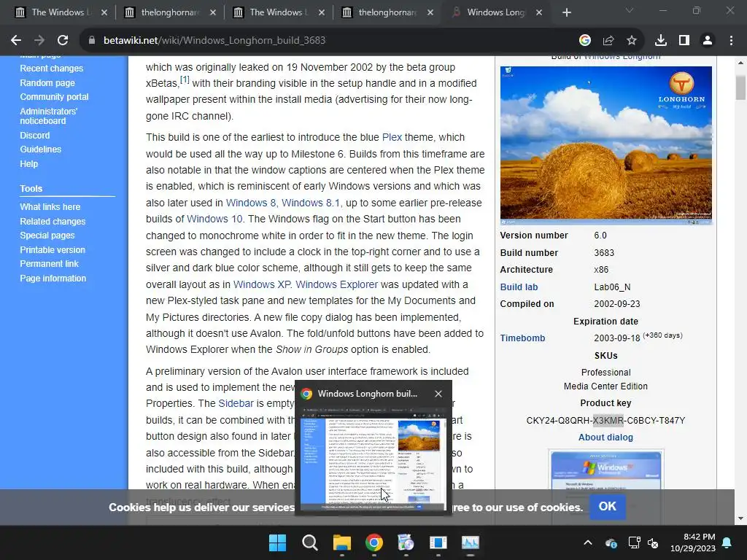Open a new tab with the plus button
This screenshot has width=747, height=560.
click(x=566, y=12)
